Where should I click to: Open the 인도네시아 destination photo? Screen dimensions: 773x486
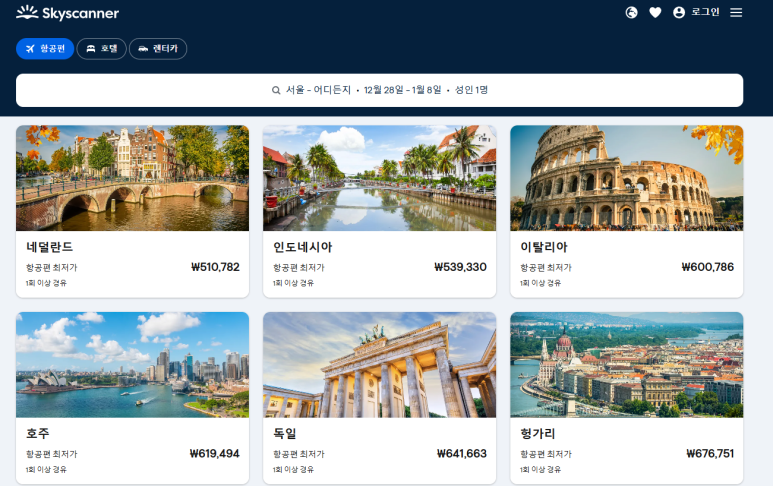tap(380, 178)
